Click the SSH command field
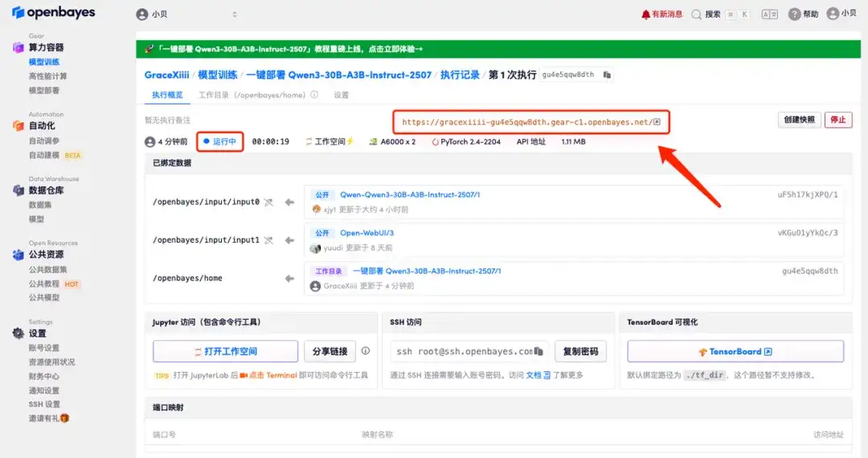 (x=470, y=351)
